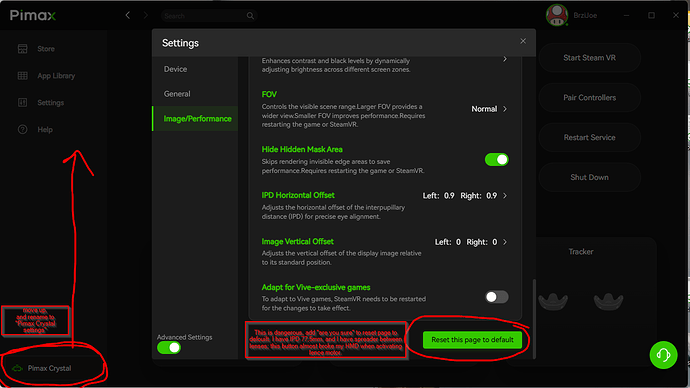Open the Store sidebar icon
Viewport: 690px width, 388px height.
coord(22,49)
